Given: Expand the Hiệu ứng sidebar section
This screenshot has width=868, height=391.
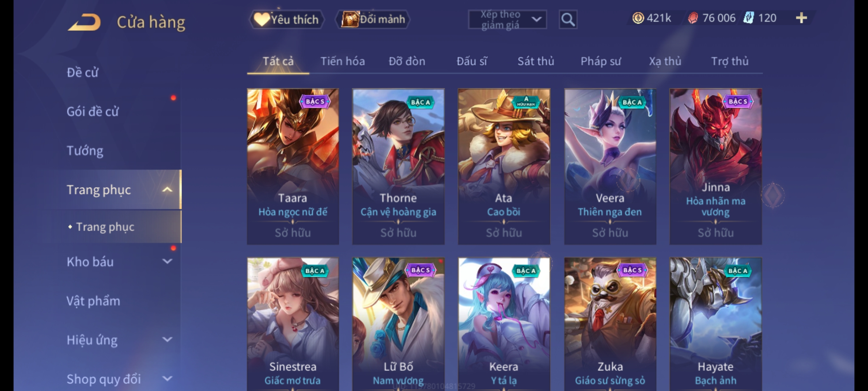Looking at the screenshot, I should pyautogui.click(x=167, y=339).
